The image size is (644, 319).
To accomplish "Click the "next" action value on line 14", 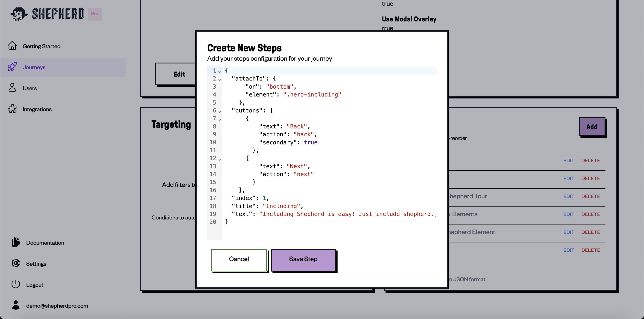I will 304,174.
